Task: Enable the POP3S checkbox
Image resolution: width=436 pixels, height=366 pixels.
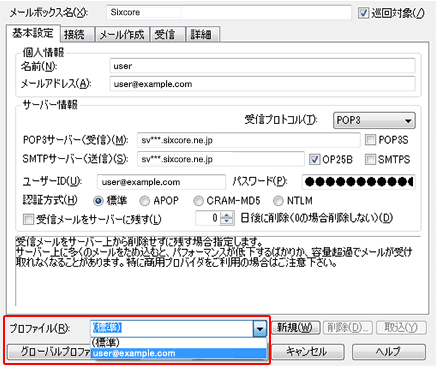Action: coord(370,140)
